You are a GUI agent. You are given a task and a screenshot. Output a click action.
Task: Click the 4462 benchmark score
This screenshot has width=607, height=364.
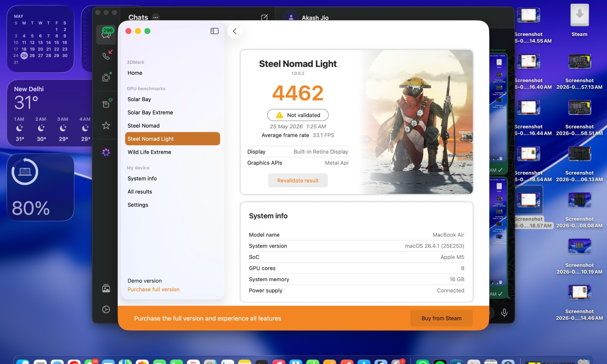[x=298, y=93]
